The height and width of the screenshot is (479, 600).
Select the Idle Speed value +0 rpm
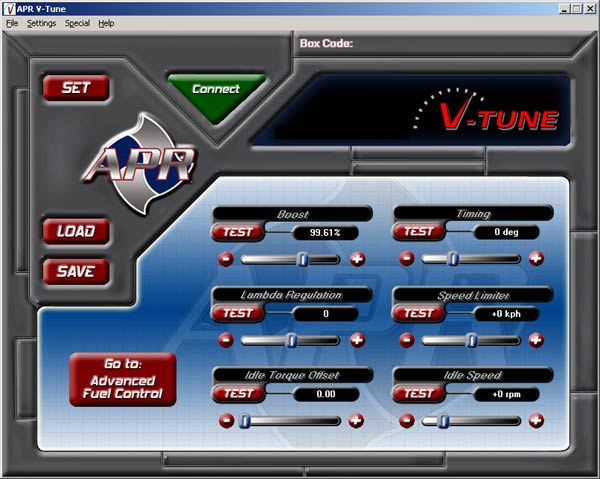pos(506,394)
